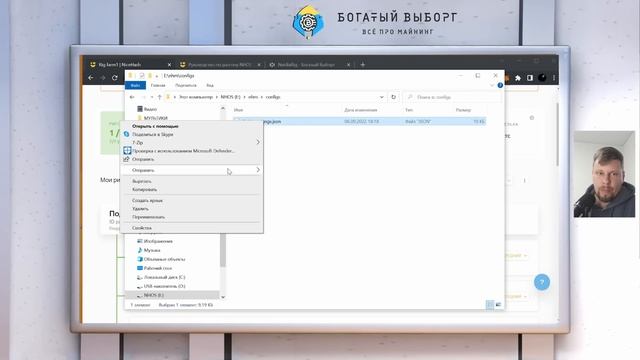Select Видео in navigation pane
This screenshot has width=640, height=360.
150,109
